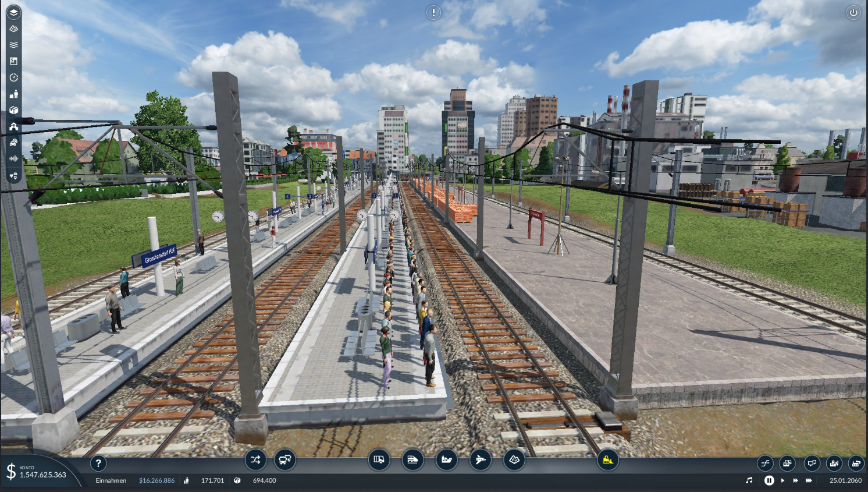Open the ship construction menu
Image resolution: width=868 pixels, height=492 pixels.
(x=446, y=460)
